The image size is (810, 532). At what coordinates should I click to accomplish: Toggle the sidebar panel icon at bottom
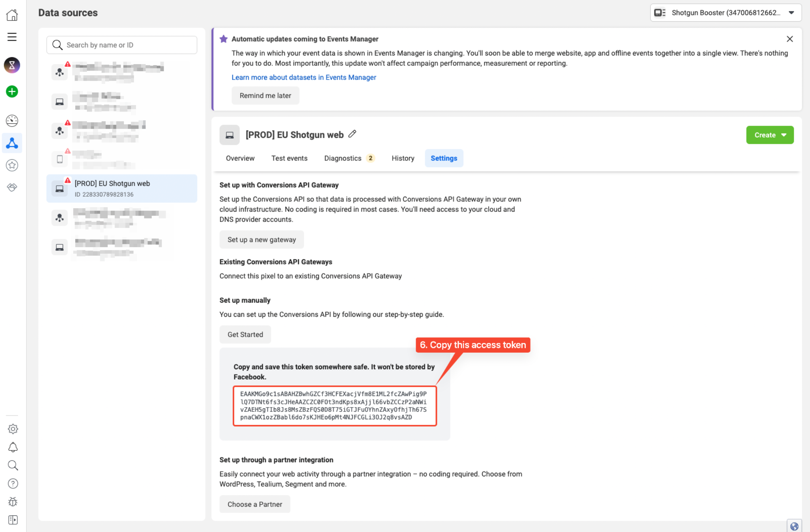13,520
